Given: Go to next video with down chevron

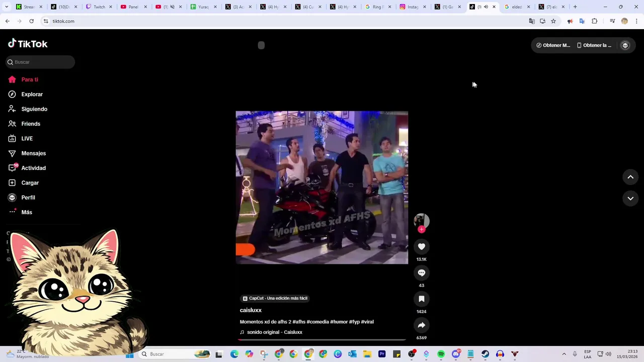Looking at the screenshot, I should coord(630,199).
